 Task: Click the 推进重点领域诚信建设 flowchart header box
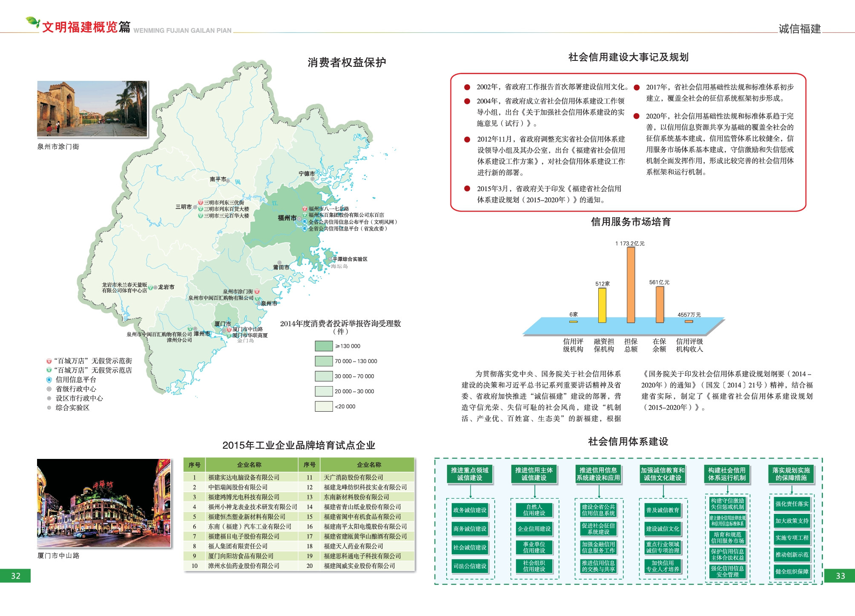click(x=470, y=474)
